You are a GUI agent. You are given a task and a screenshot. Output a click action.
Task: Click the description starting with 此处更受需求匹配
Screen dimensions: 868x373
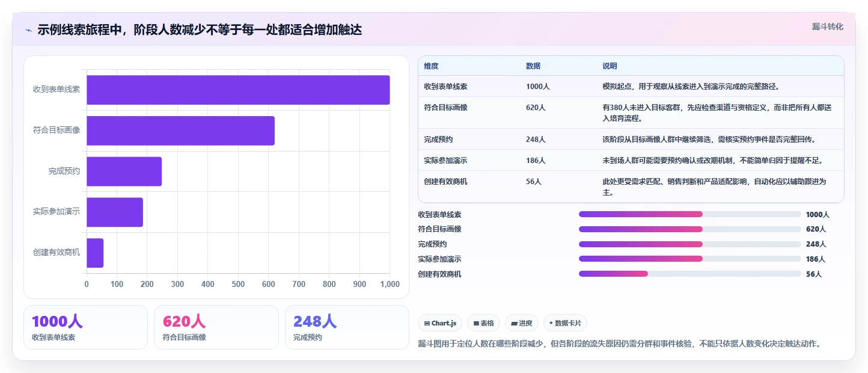(714, 187)
